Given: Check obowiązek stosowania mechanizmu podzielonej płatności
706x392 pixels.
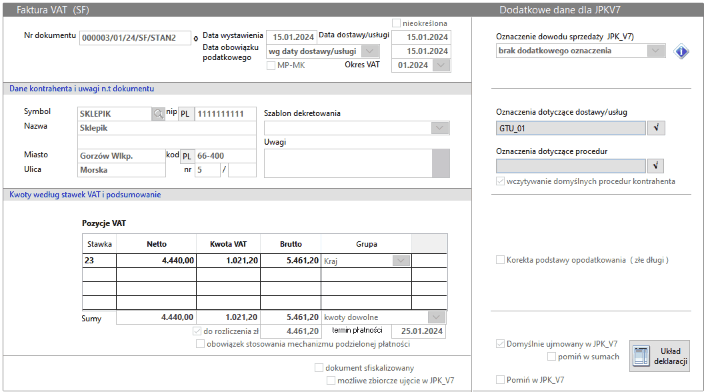Looking at the screenshot, I should [x=200, y=344].
